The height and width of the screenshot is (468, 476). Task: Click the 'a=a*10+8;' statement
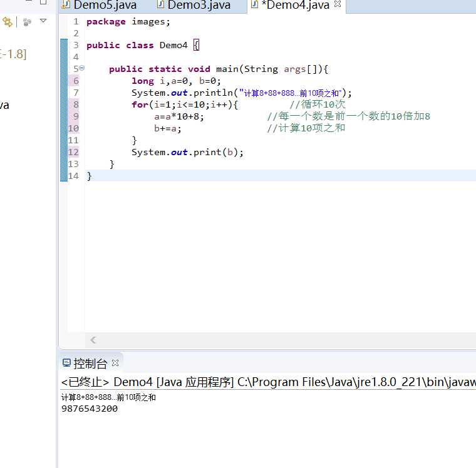pyautogui.click(x=179, y=116)
